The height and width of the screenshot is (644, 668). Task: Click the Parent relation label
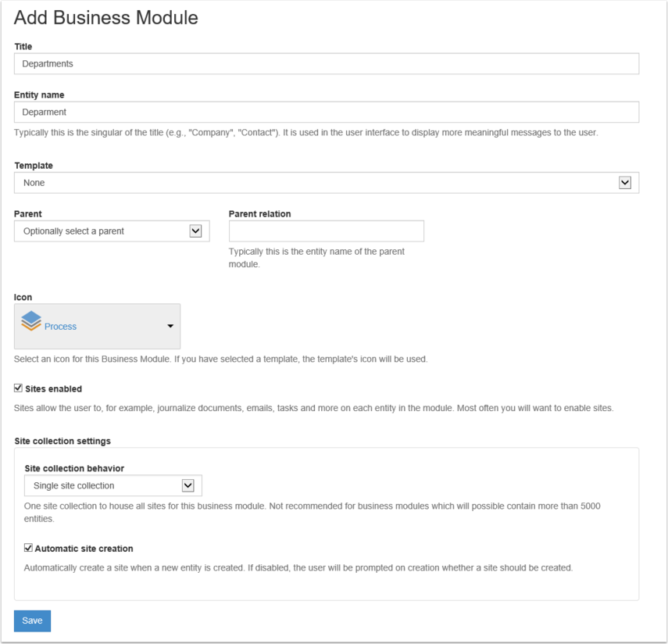pos(260,214)
